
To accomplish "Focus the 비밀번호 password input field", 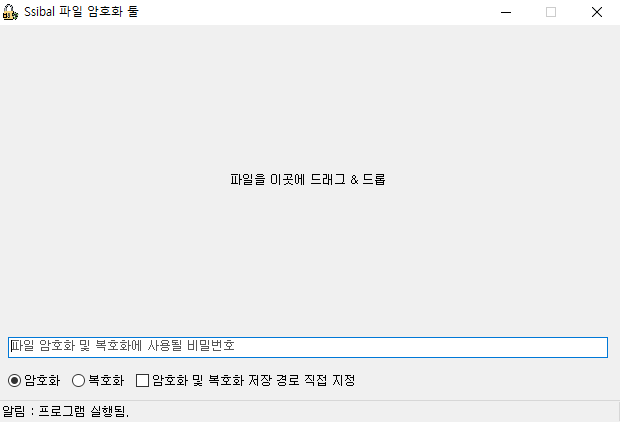I will (308, 347).
